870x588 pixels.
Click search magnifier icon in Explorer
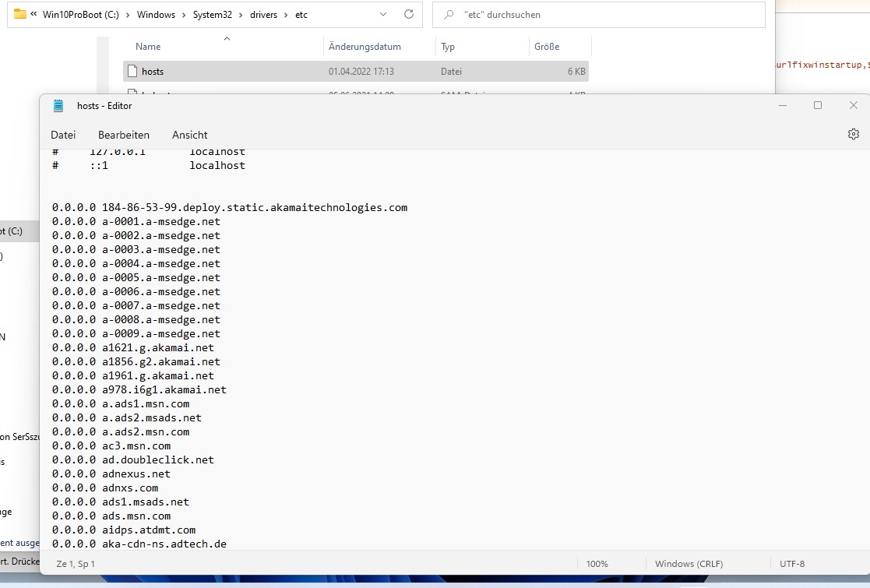click(449, 15)
